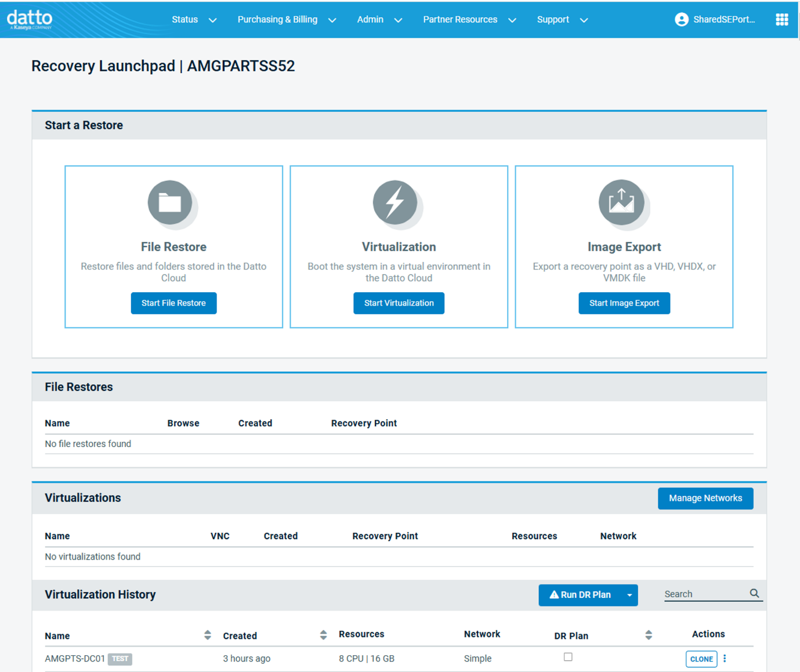Click the File Restore folder icon
This screenshot has width=800, height=672.
[x=170, y=202]
